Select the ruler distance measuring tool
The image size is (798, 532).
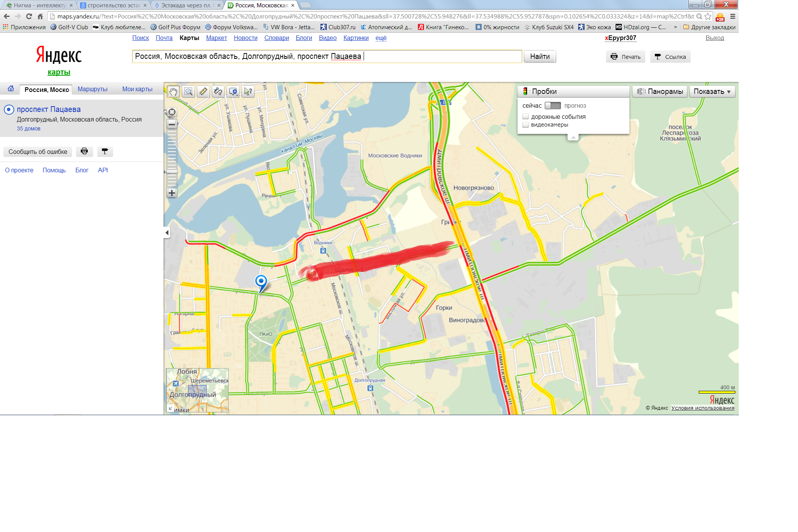coord(203,92)
